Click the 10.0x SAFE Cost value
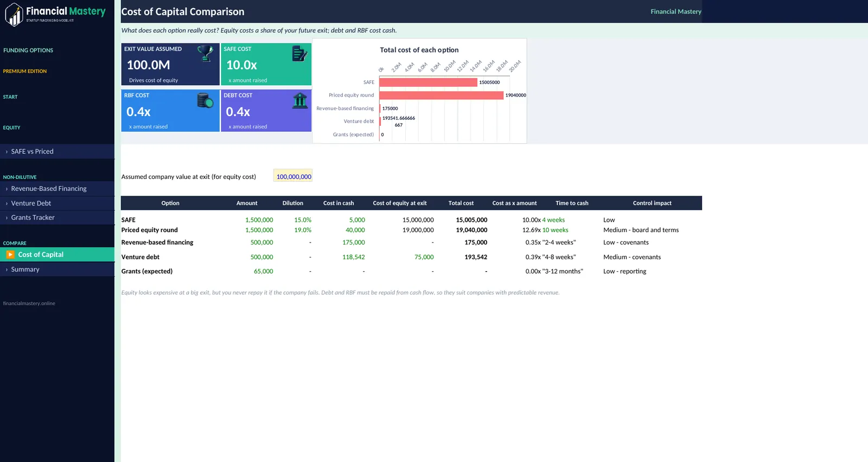Image resolution: width=868 pixels, height=462 pixels. (x=242, y=65)
